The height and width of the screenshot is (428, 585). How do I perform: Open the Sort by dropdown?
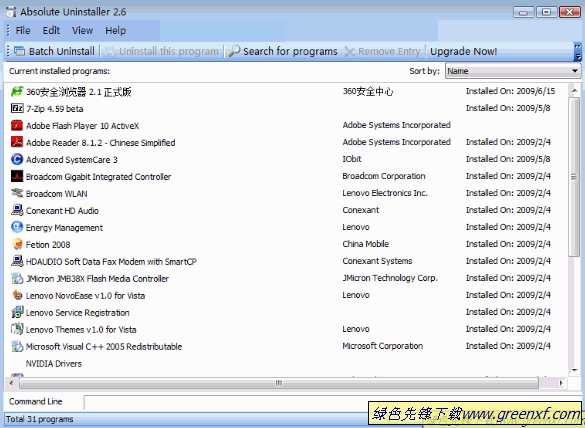coord(513,71)
